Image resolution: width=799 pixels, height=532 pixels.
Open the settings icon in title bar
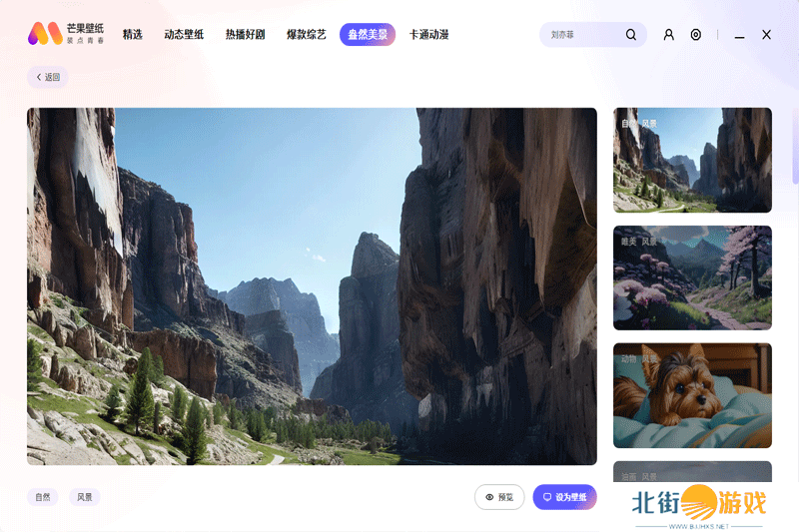[x=696, y=35]
